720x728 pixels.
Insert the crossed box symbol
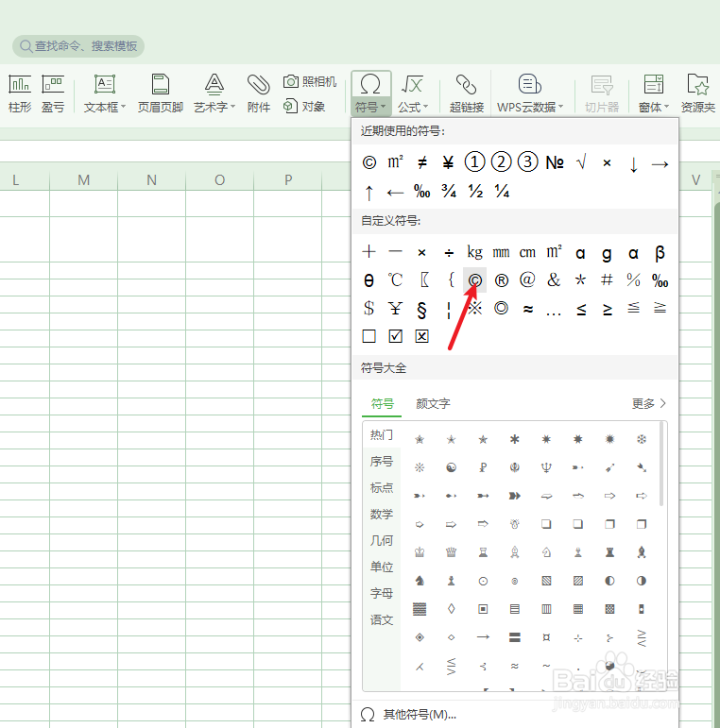pyautogui.click(x=421, y=336)
